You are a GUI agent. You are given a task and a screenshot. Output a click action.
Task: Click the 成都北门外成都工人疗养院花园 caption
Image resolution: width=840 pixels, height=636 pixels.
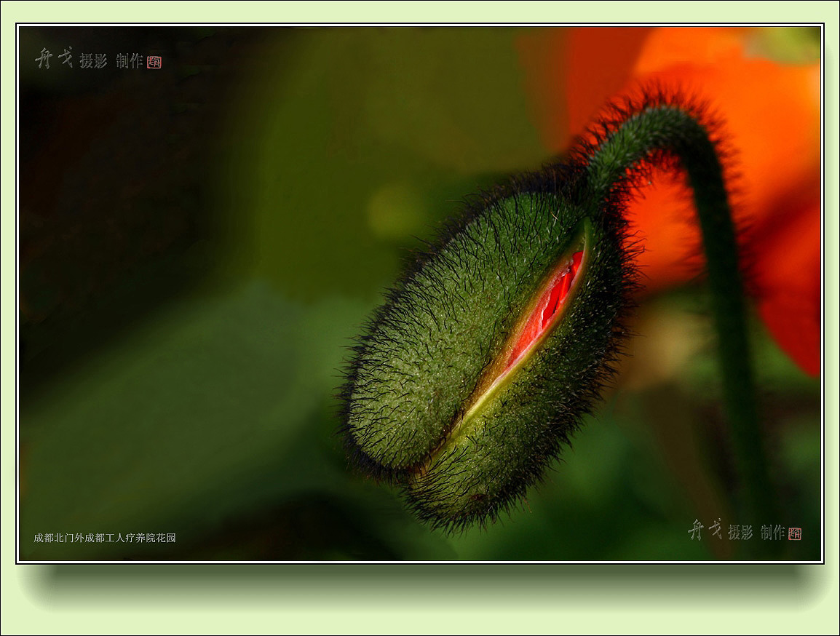coord(105,538)
